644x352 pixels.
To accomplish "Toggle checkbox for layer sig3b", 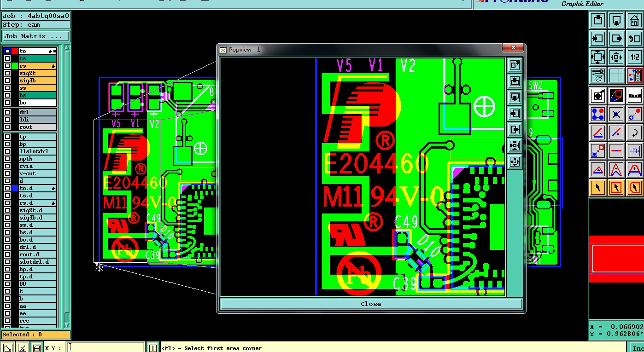I will pos(7,81).
